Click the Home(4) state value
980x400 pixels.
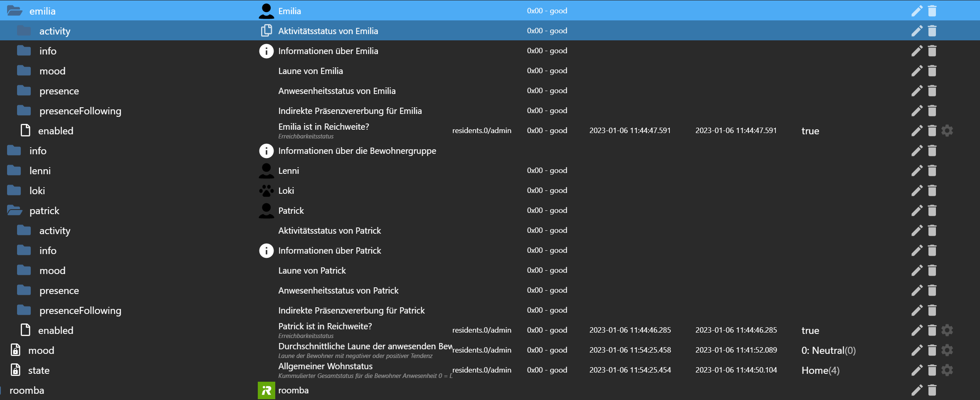pyautogui.click(x=820, y=370)
